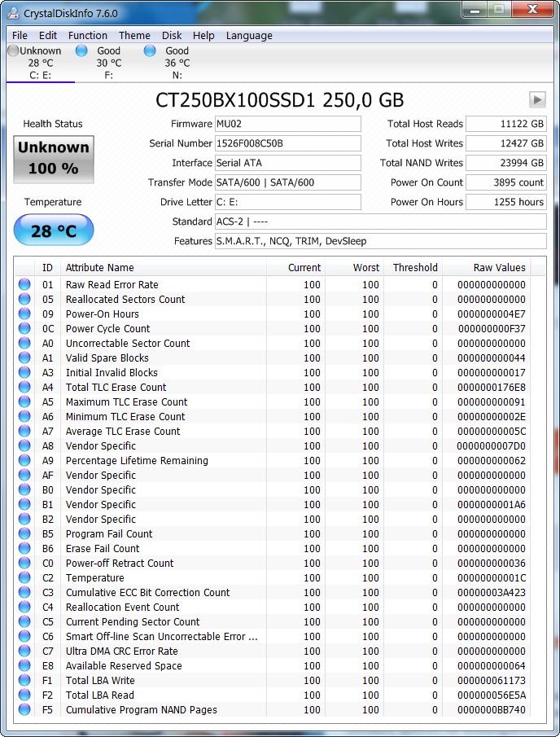Click the Transfer Mode field
The height and width of the screenshot is (737, 560).
(288, 182)
